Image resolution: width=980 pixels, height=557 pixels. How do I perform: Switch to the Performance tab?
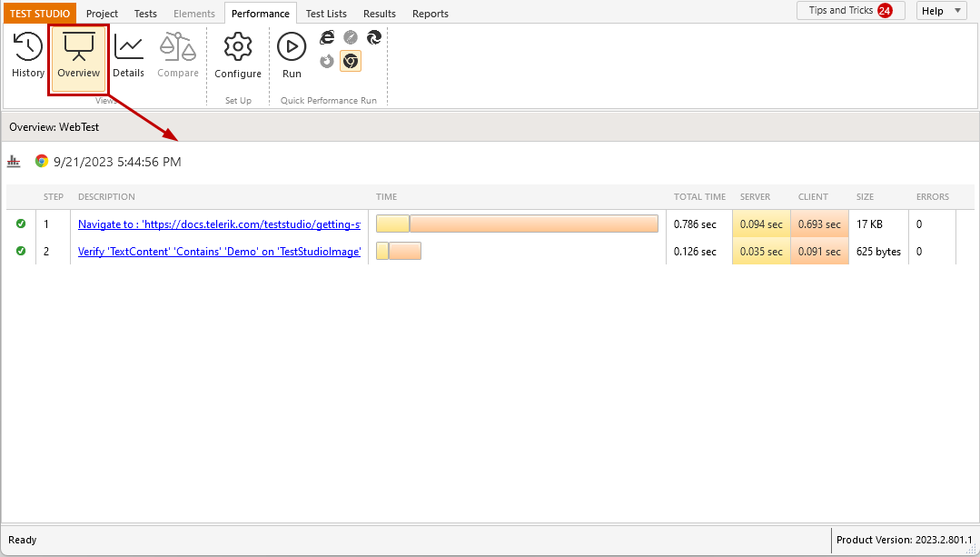tap(261, 13)
